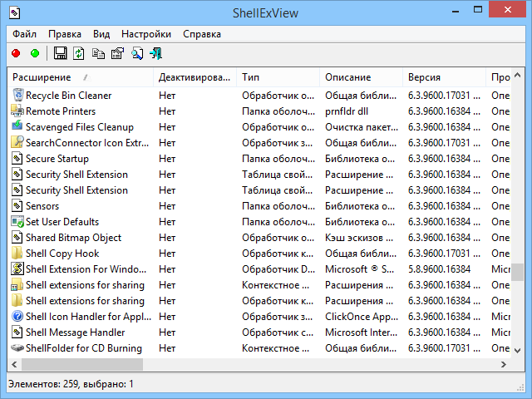Click the SearchConnector Icon Extr... row icon

point(17,142)
